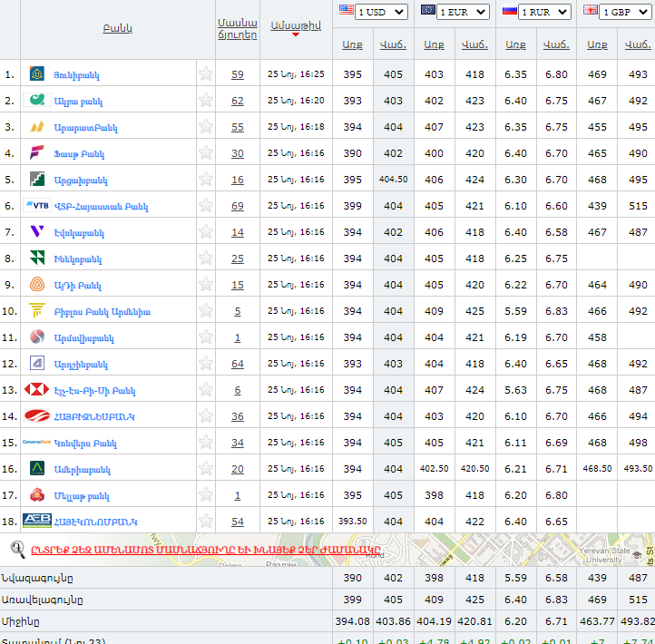Click the USD Վաճ. header
Screen dimensions: 655x644
pyautogui.click(x=393, y=44)
